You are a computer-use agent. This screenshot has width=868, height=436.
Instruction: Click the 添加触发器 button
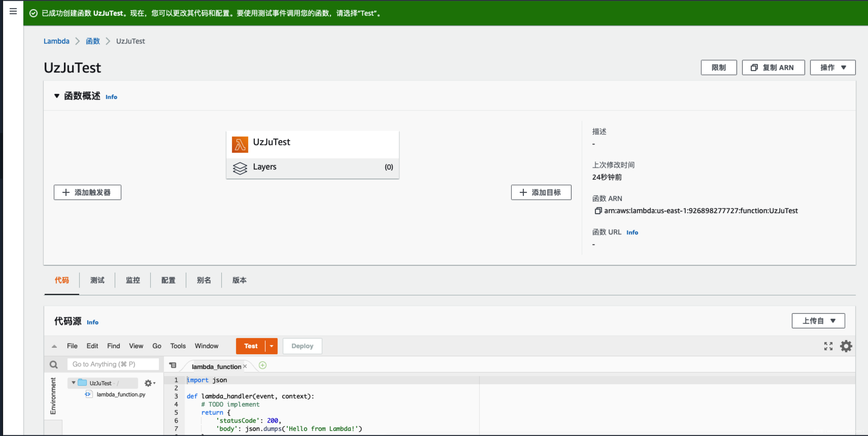click(x=87, y=192)
